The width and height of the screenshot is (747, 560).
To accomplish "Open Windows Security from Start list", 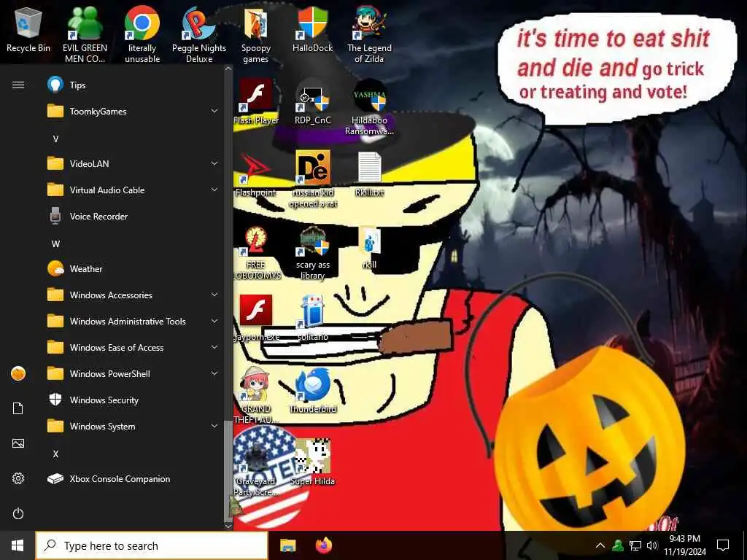I will point(133,400).
